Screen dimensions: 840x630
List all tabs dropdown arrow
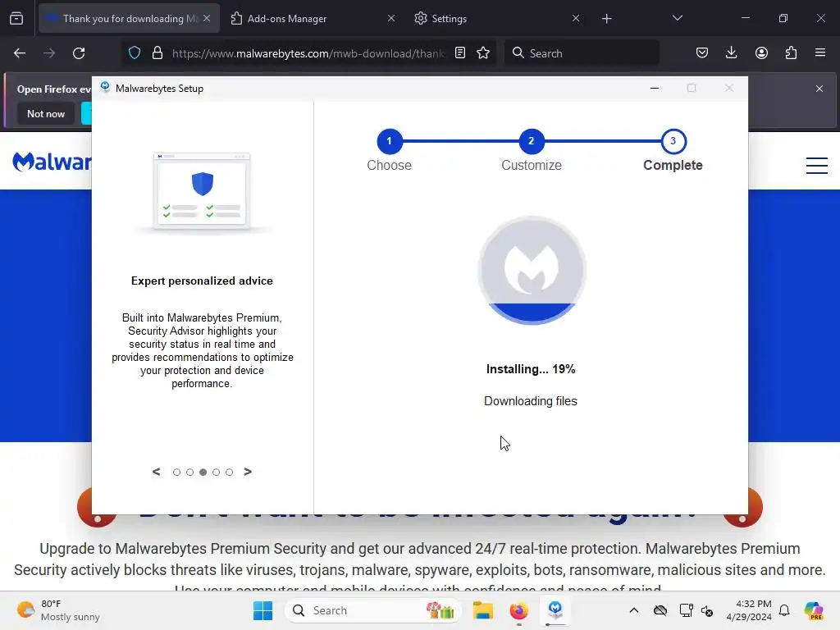point(677,18)
